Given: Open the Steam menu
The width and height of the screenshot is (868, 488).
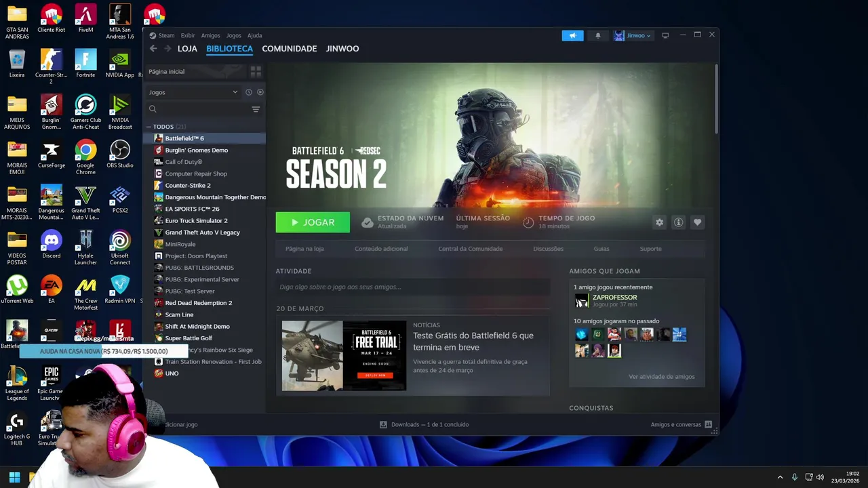Looking at the screenshot, I should point(163,35).
